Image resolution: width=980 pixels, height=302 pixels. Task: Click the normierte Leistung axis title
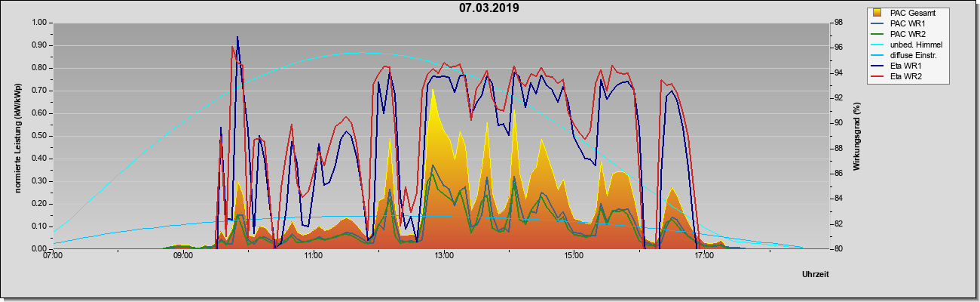17,134
